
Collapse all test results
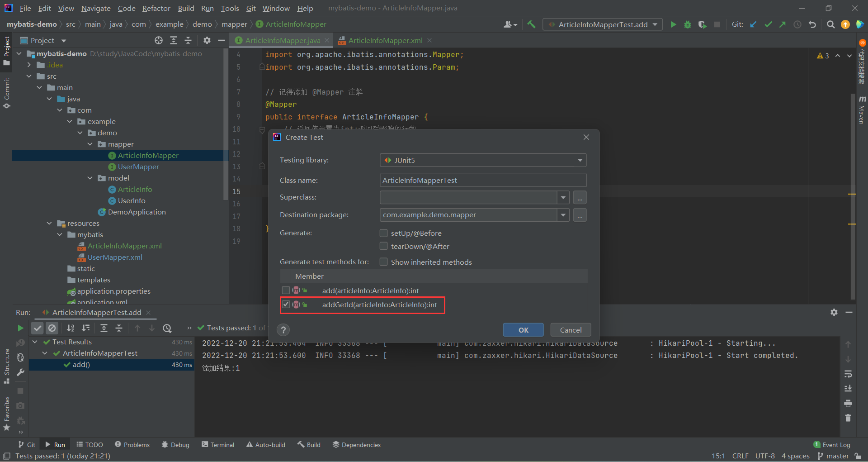click(119, 328)
